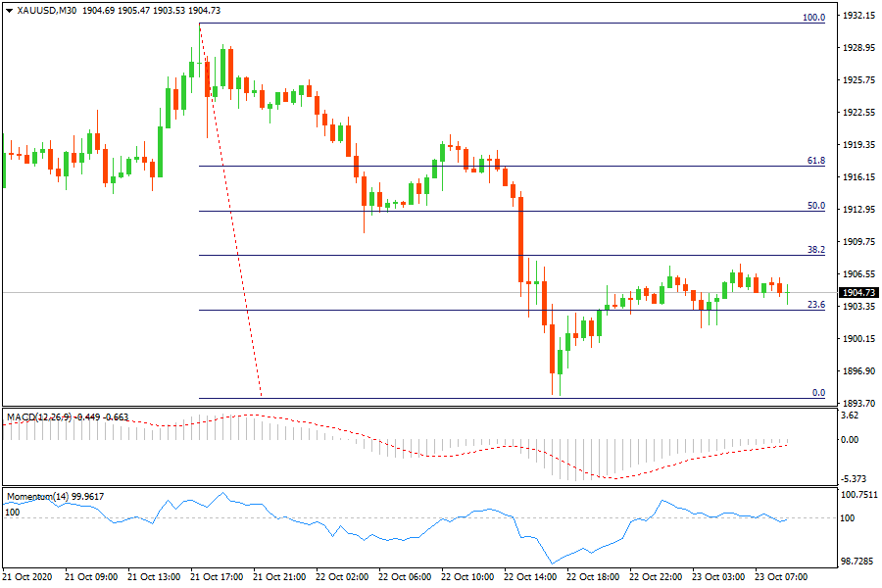
Task: Click the current price tag 1904.73
Action: click(x=858, y=292)
